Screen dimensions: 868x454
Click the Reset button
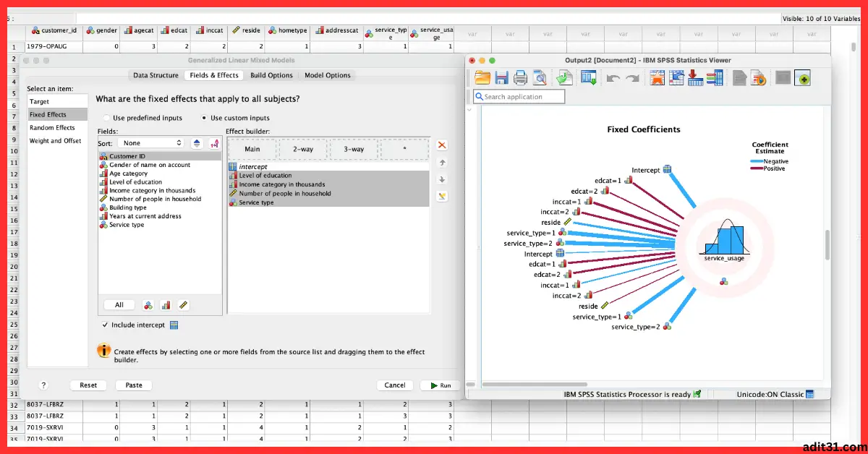click(x=88, y=385)
